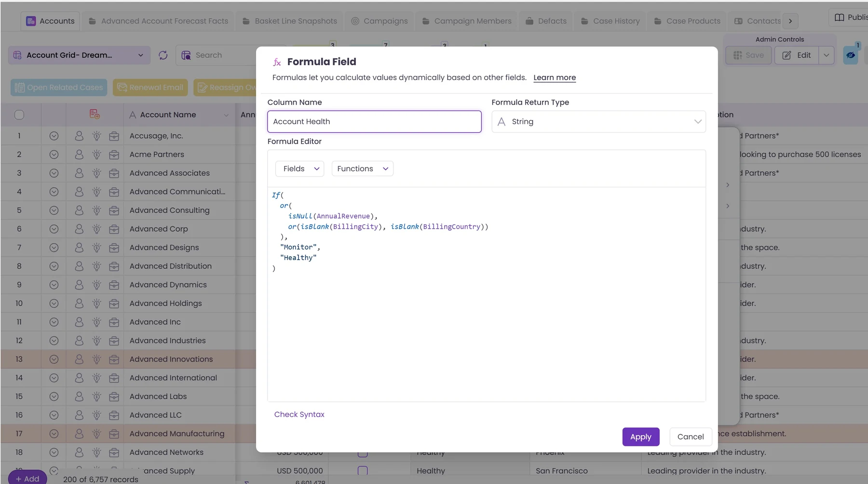Toggle the eye visibility icon in Admin Controls

(x=851, y=55)
